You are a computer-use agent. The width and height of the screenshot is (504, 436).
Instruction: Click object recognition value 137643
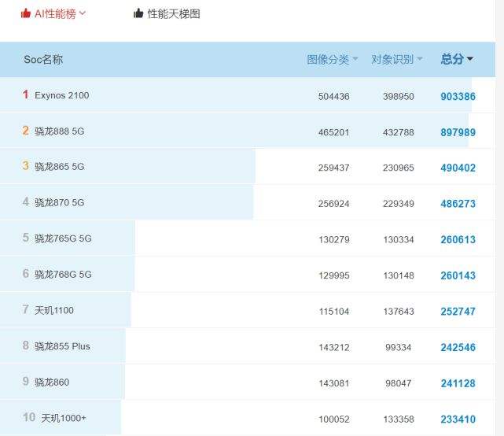399,311
